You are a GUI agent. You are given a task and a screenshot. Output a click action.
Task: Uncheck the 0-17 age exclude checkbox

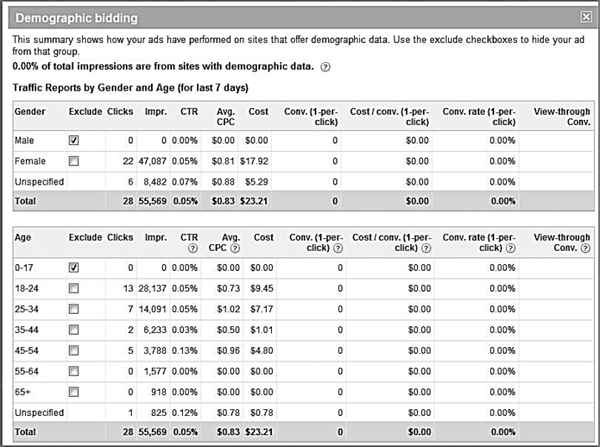[74, 268]
